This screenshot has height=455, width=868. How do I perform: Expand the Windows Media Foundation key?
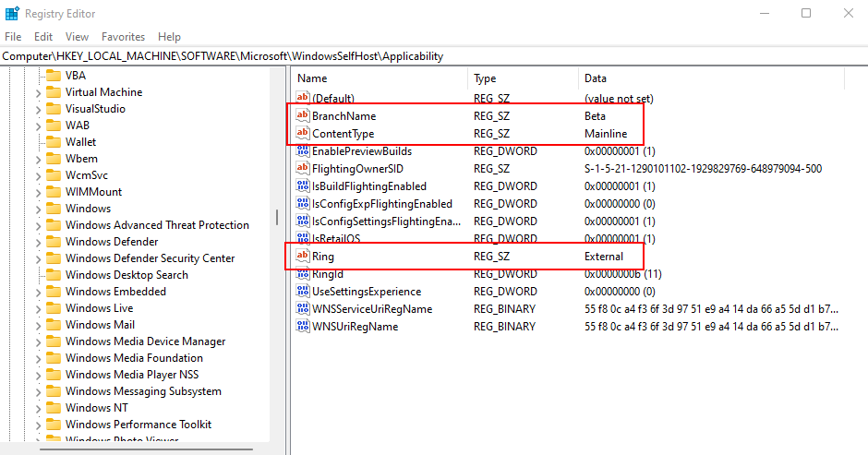click(x=38, y=359)
